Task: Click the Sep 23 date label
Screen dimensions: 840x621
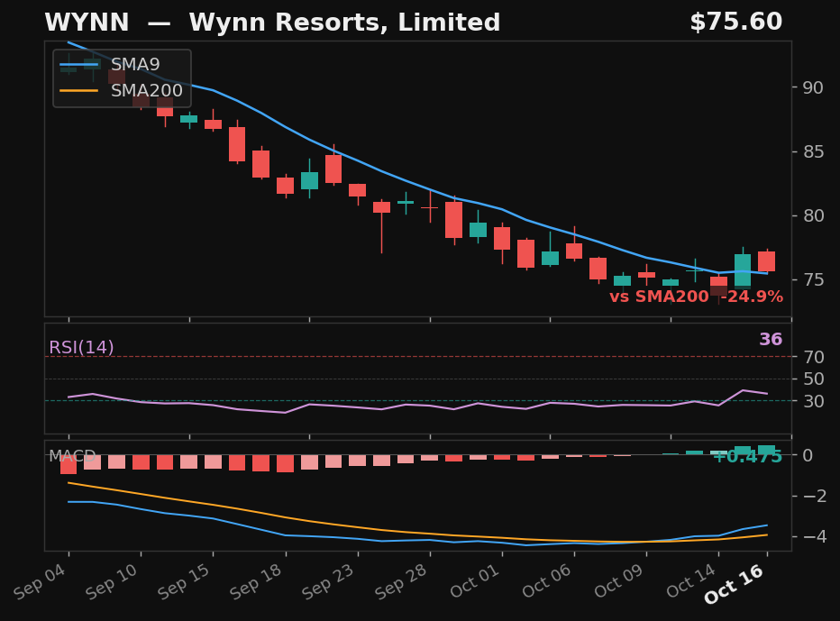Action: pyautogui.click(x=329, y=582)
